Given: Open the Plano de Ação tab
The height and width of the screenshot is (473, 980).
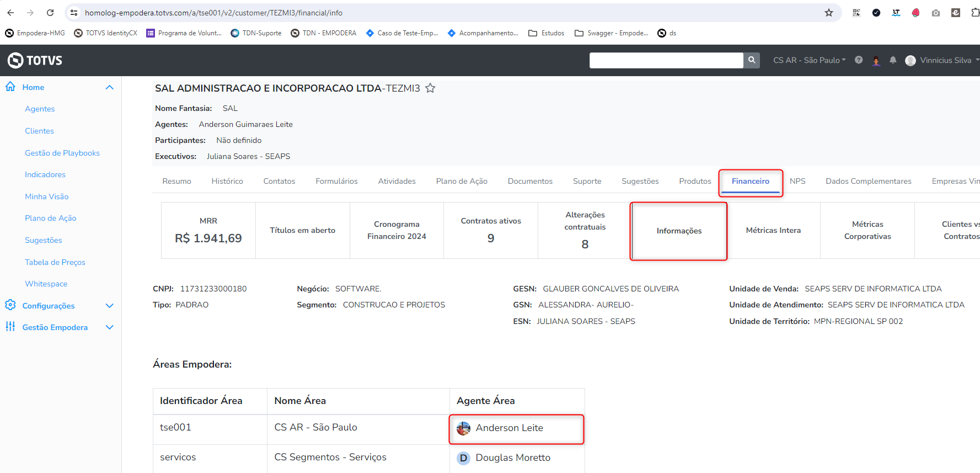Looking at the screenshot, I should click(x=462, y=181).
